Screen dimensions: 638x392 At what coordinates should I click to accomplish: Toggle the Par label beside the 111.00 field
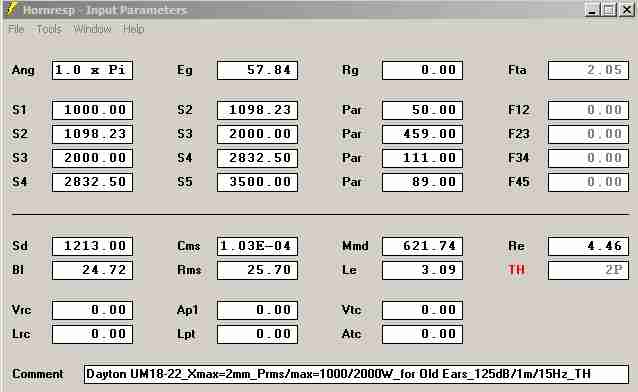pos(352,158)
